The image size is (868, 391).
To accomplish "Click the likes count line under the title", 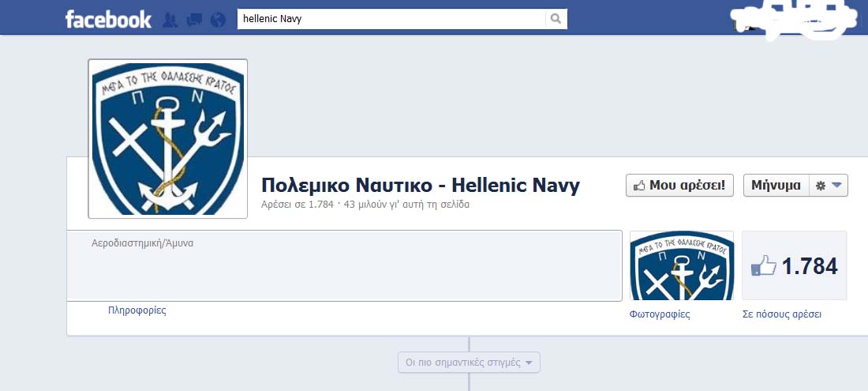I will pyautogui.click(x=365, y=205).
